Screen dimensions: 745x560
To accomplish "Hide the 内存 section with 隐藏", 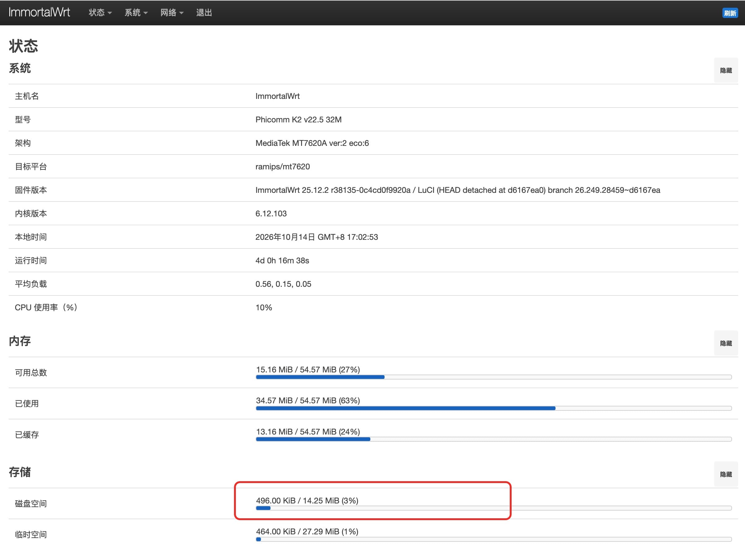I will click(726, 343).
